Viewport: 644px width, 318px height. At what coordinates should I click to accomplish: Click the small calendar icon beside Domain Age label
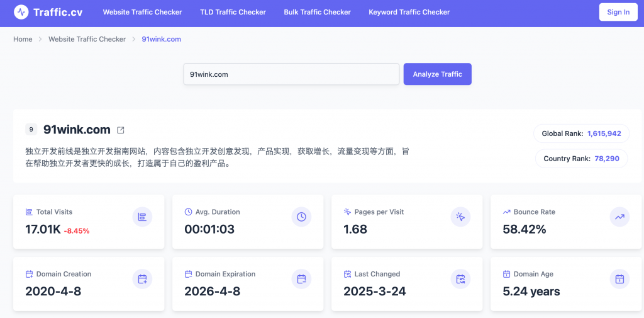tap(506, 274)
